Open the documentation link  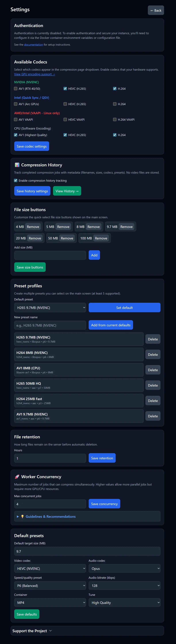[33, 45]
